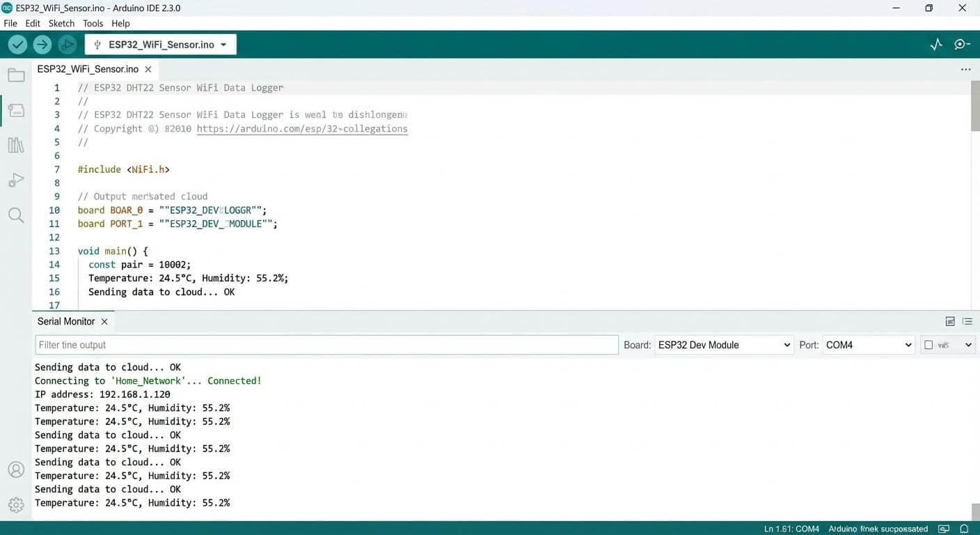Viewport: 980px width, 535px height.
Task: Click the 'Arduino' status message in status bar
Action: tap(878, 529)
